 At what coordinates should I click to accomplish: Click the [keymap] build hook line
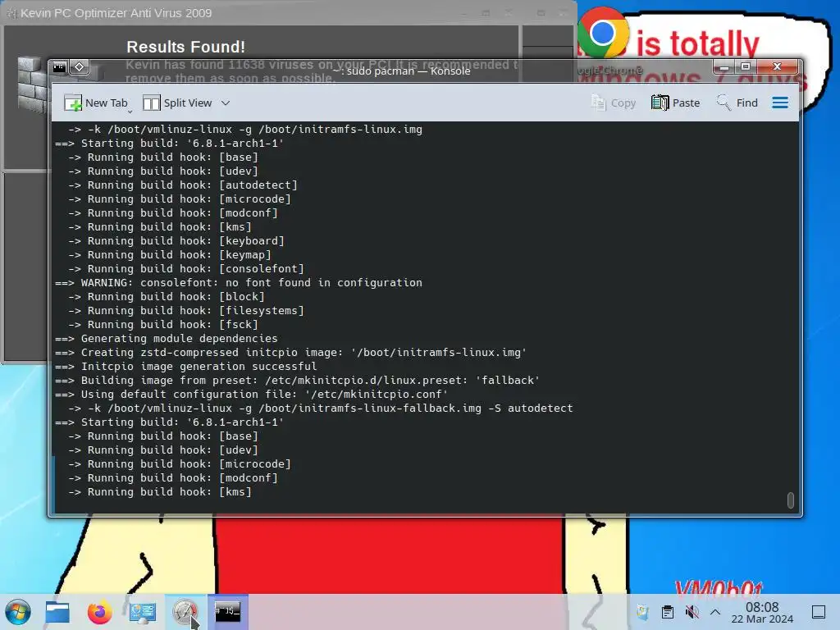tap(169, 254)
